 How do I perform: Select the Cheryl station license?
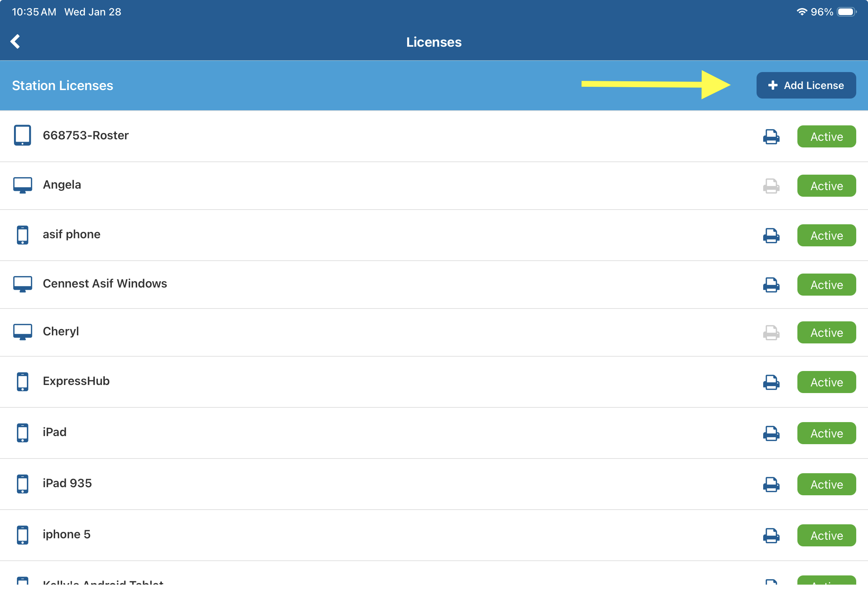click(x=61, y=331)
